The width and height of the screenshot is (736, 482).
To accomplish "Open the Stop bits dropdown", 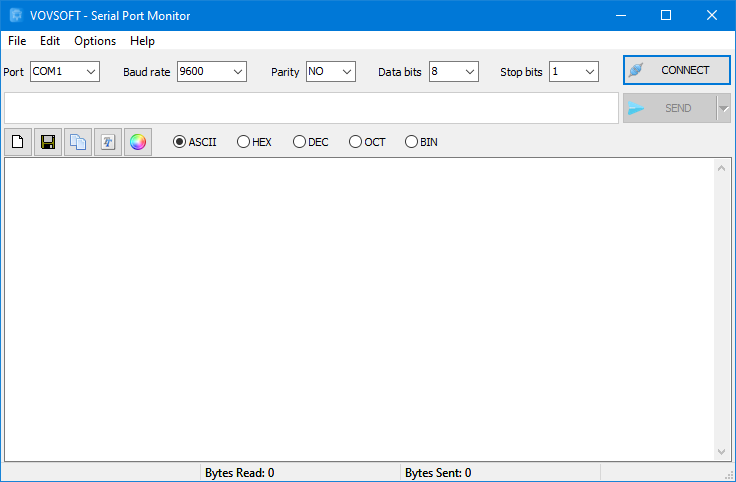I will (x=574, y=72).
